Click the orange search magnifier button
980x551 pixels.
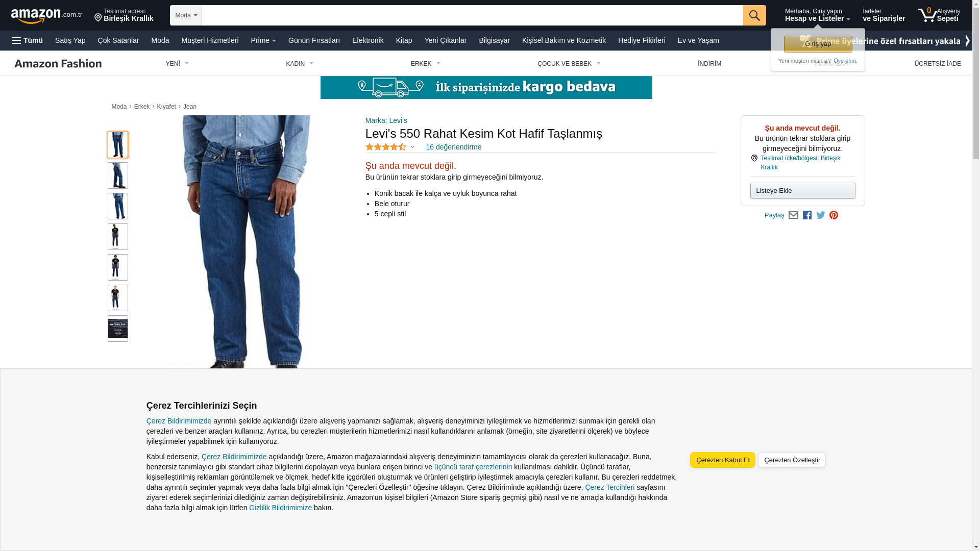[754, 15]
